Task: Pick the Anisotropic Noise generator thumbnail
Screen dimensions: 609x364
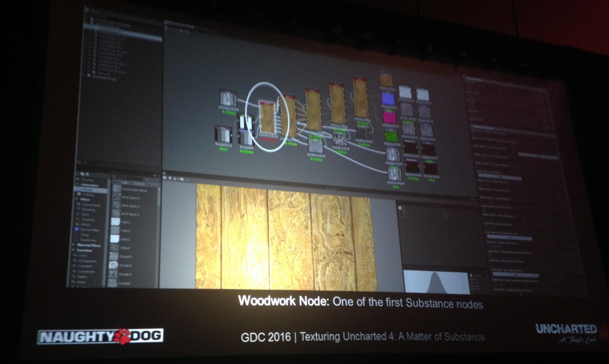Action: (116, 188)
